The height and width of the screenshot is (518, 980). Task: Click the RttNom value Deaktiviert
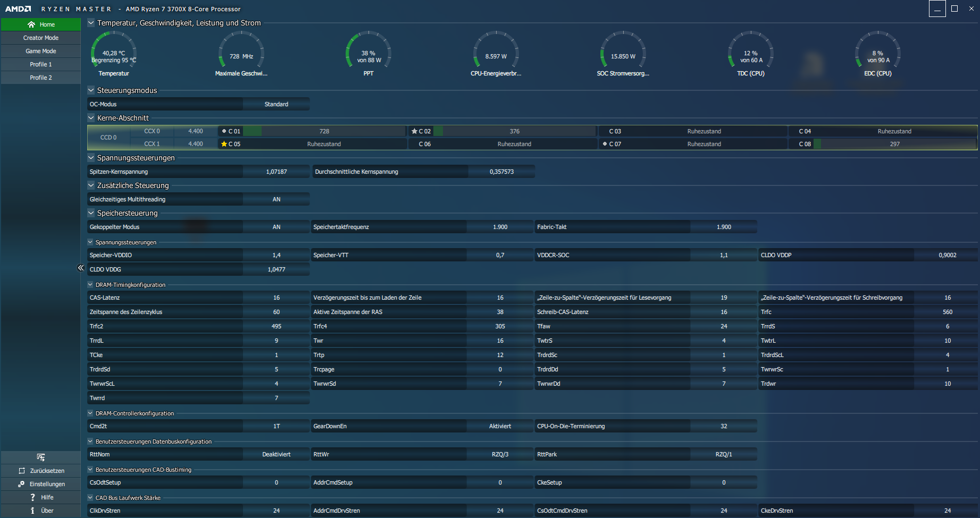tap(277, 454)
